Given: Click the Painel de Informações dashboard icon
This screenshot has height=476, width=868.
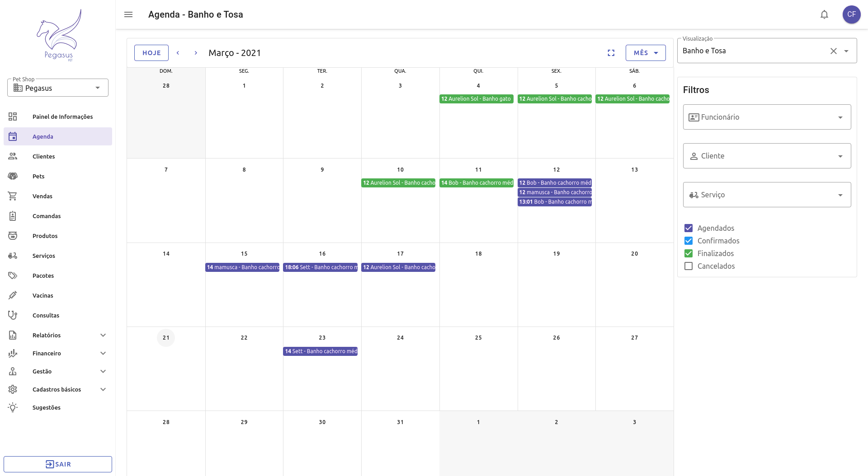Looking at the screenshot, I should click(13, 117).
